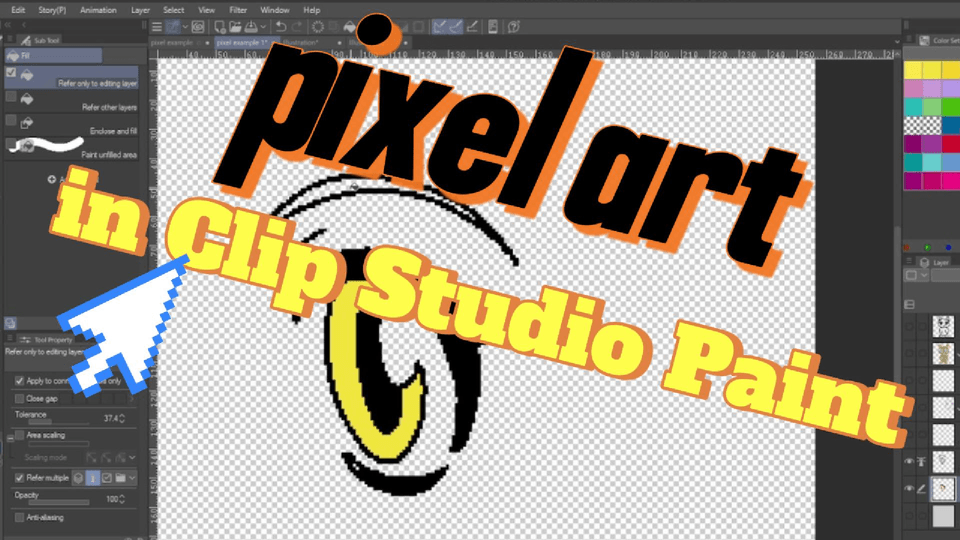960x540 pixels.
Task: Select 'All layers' cube icon for Refer multiple
Action: (78, 478)
